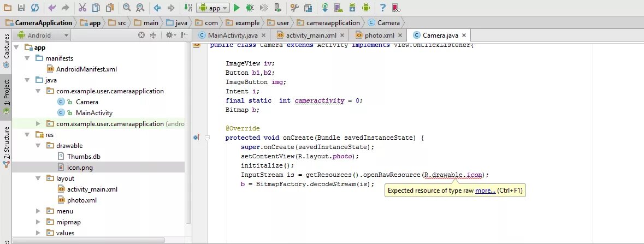Open Replace with magnifier-A icon
This screenshot has height=244, width=644.
140,8
